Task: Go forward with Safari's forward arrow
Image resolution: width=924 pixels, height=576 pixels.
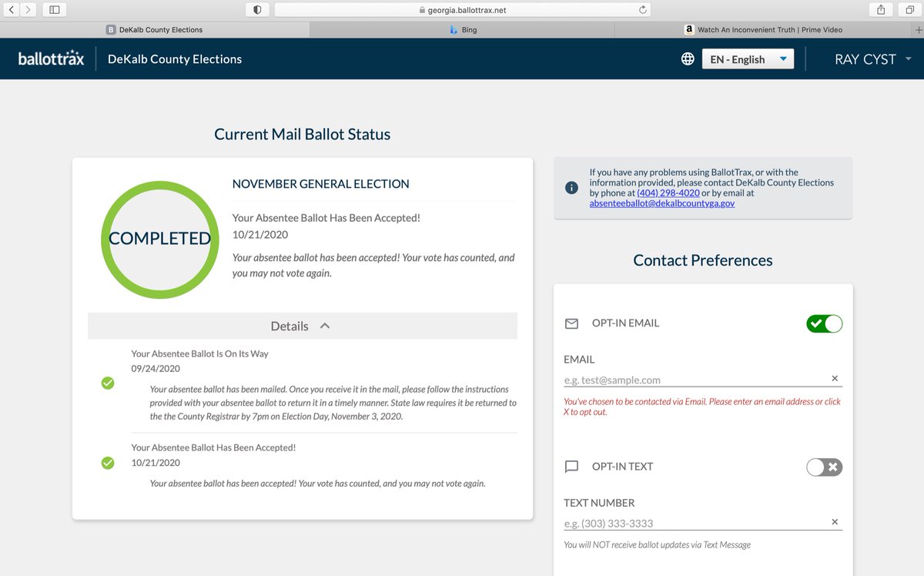Action: [28, 10]
